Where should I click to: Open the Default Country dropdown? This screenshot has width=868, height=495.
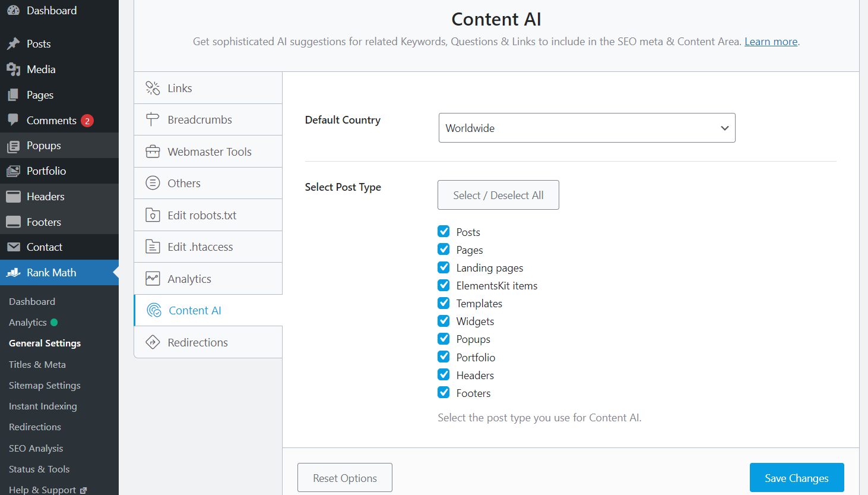point(587,128)
